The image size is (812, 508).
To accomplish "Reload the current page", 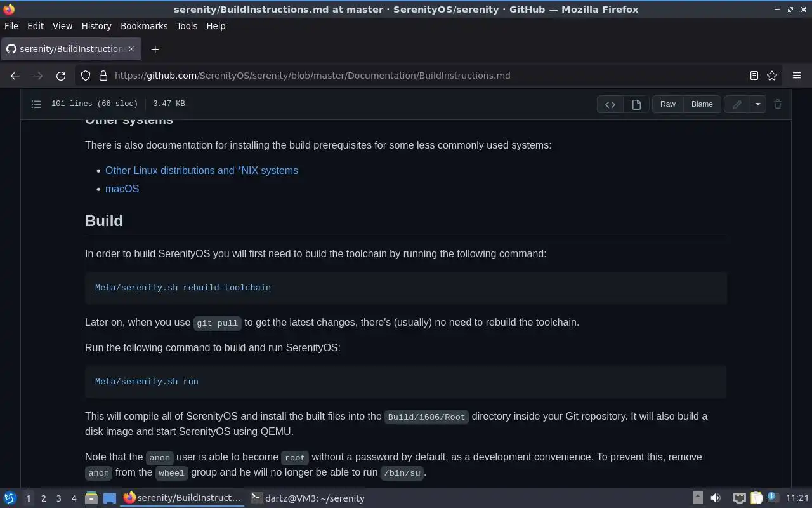I will click(61, 76).
